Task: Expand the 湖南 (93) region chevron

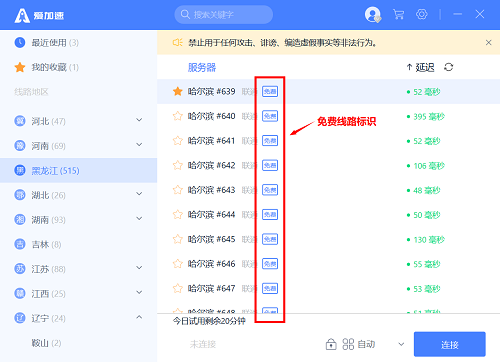Action: 139,218
